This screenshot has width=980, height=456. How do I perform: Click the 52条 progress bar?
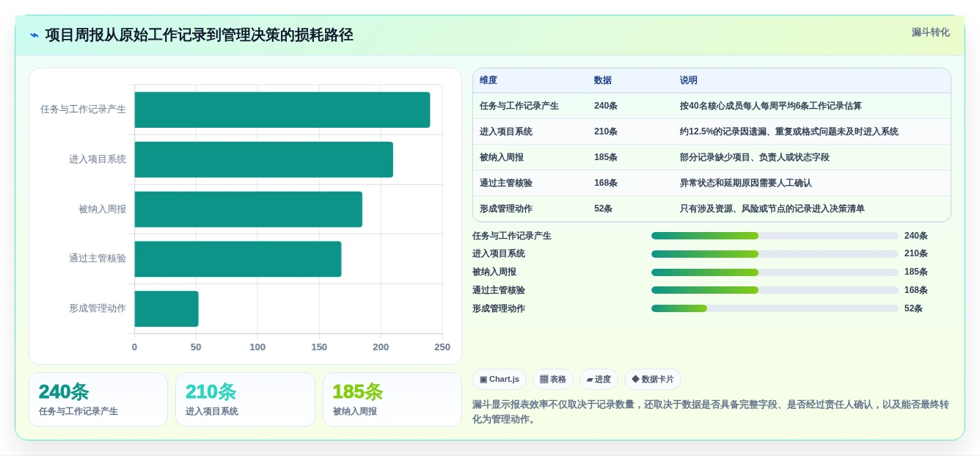[775, 308]
